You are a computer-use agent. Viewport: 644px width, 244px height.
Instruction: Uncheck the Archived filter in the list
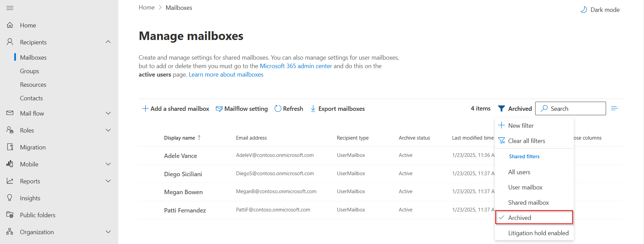point(519,218)
